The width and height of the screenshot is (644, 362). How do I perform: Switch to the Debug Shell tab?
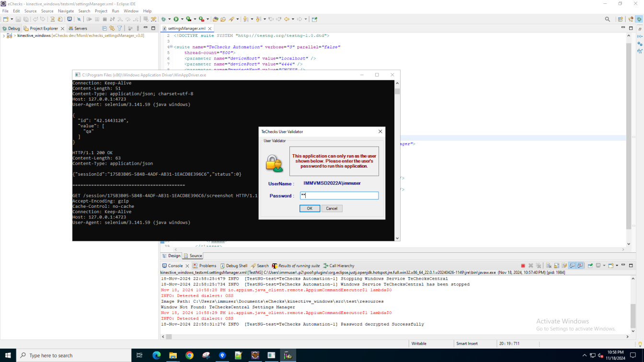tap(233, 266)
